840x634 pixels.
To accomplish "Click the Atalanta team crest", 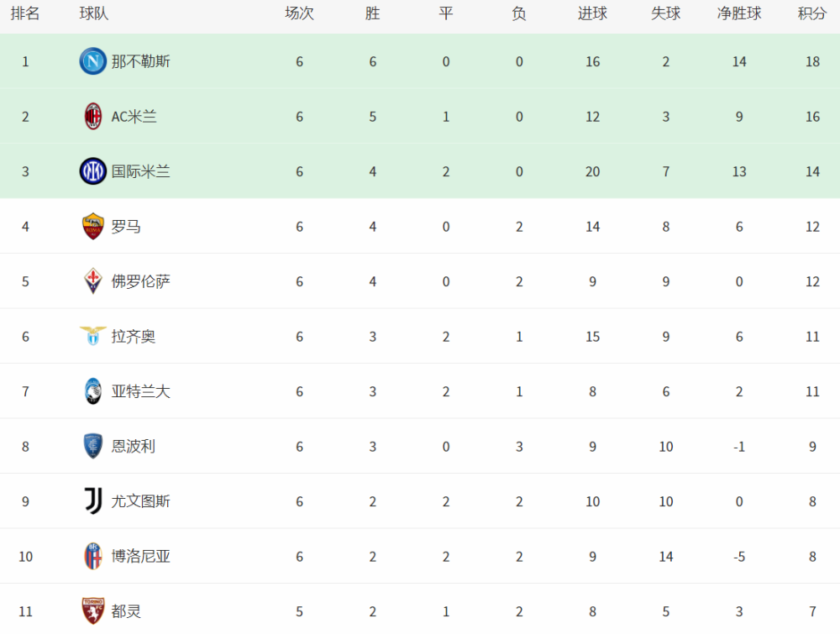I will pyautogui.click(x=93, y=391).
